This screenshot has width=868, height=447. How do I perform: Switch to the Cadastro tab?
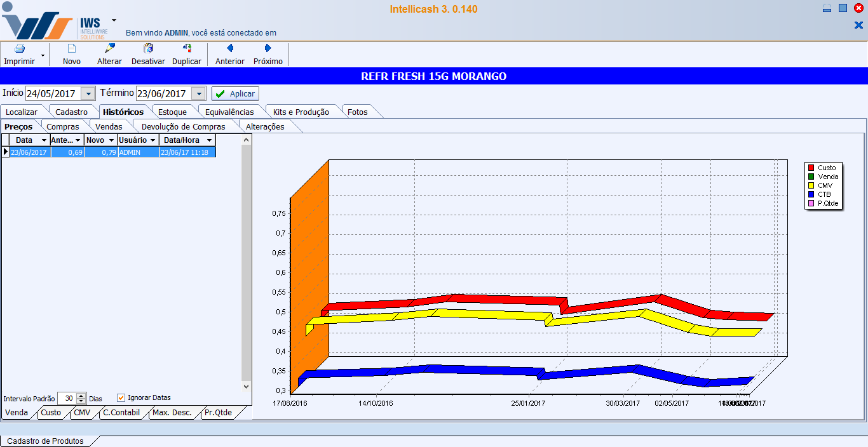point(72,112)
